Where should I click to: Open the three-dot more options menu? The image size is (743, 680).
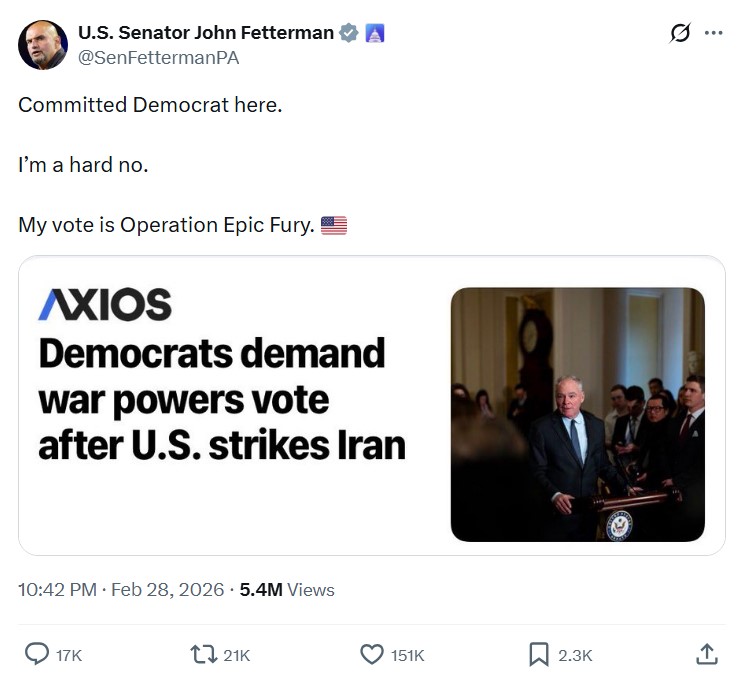[713, 33]
